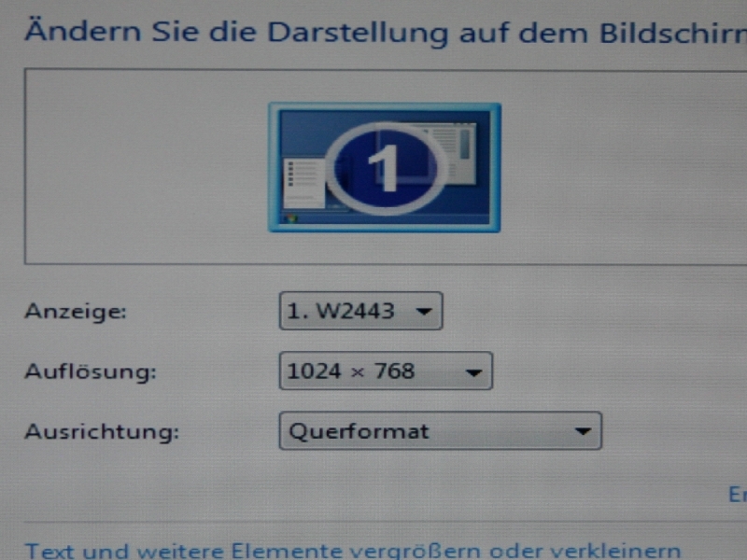Click the Auflösung: label
This screenshot has width=747, height=560.
[91, 371]
